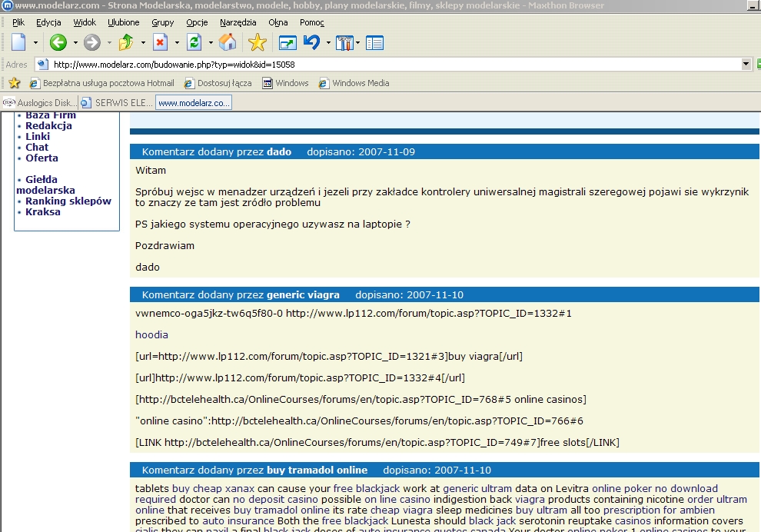
Task: Click commenter name dado in header
Action: (x=279, y=152)
